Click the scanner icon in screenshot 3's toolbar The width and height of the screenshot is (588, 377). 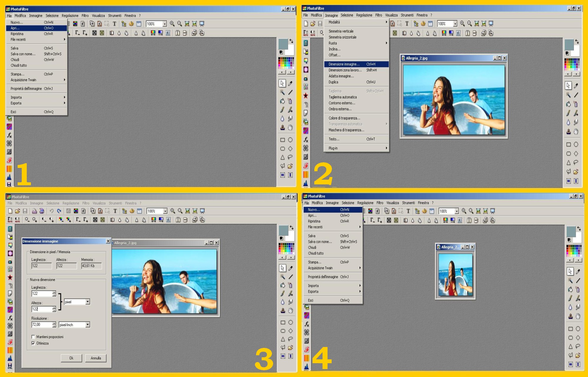[x=42, y=211]
